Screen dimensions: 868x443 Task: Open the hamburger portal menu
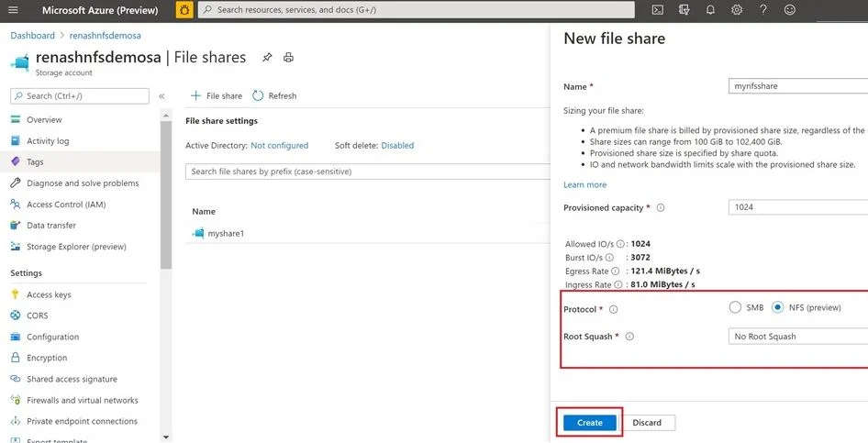tap(13, 10)
